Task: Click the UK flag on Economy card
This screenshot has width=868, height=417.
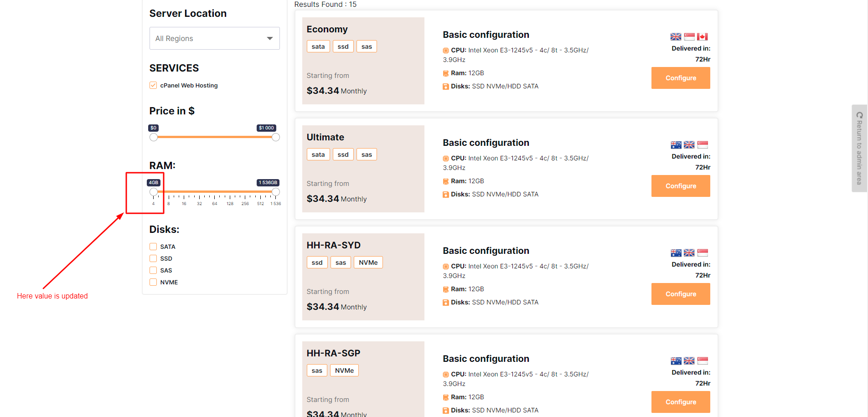Action: pos(676,37)
